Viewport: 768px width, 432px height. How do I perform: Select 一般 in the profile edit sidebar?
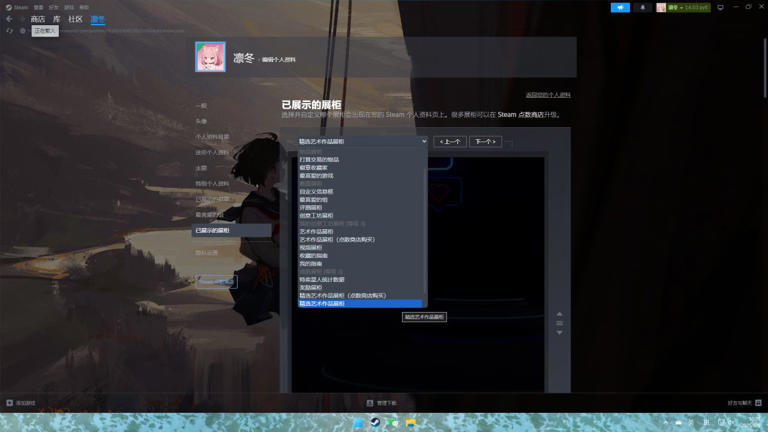coord(201,106)
